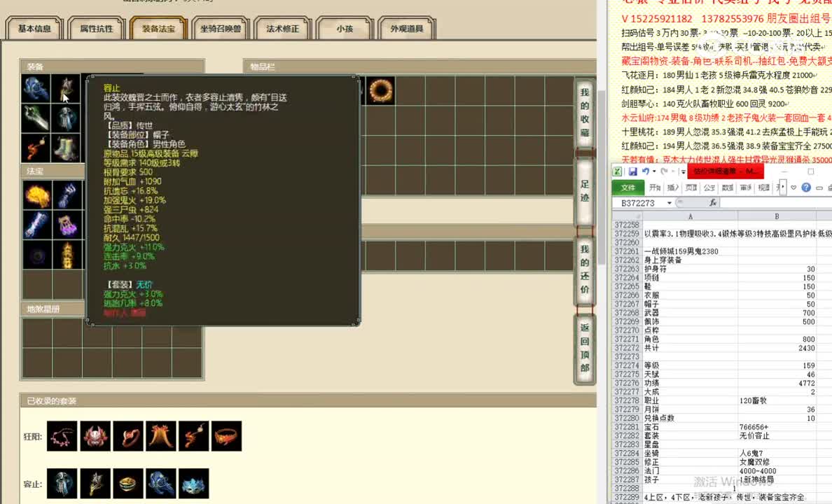Select the golden flame item under 法宝

coord(36,195)
